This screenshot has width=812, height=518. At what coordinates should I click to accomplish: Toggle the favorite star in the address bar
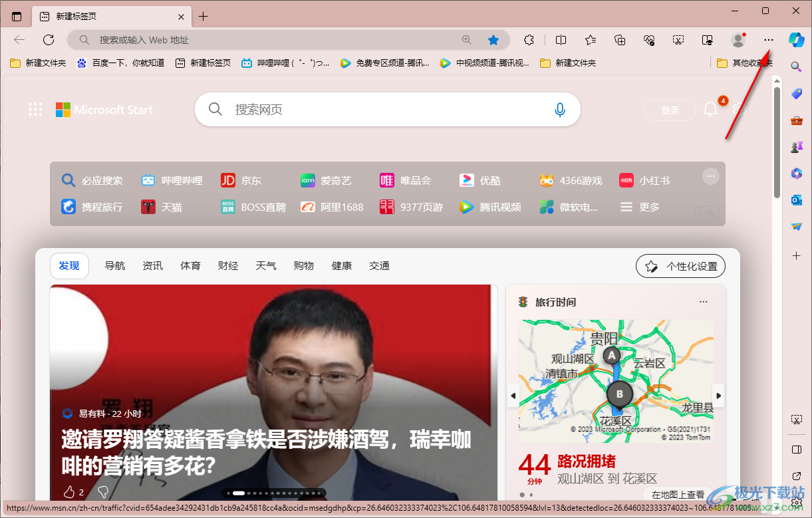(x=493, y=40)
